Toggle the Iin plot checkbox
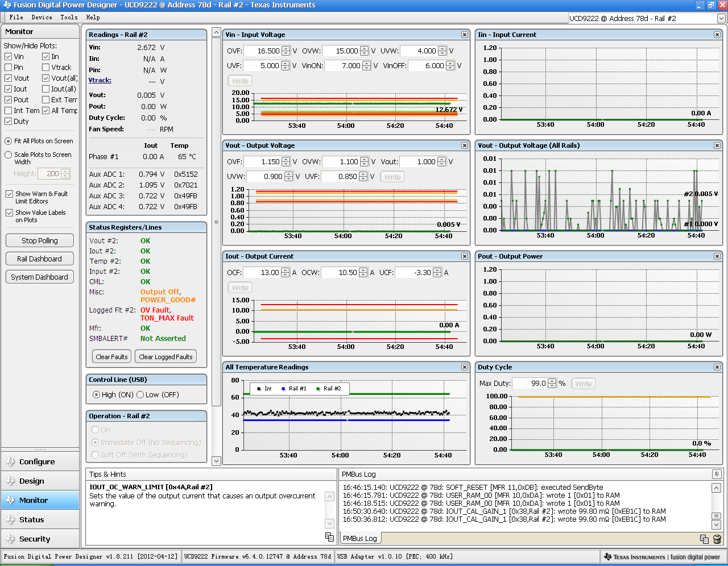Image resolution: width=728 pixels, height=566 pixels. point(45,57)
